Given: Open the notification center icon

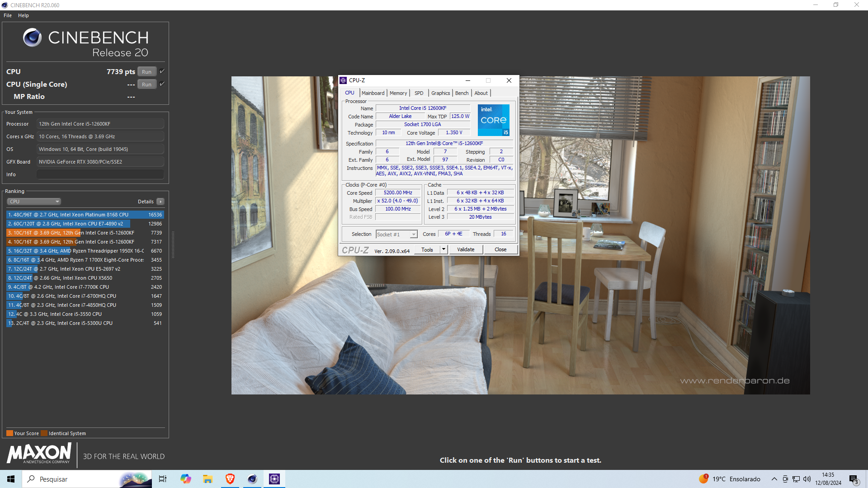Looking at the screenshot, I should pyautogui.click(x=854, y=479).
